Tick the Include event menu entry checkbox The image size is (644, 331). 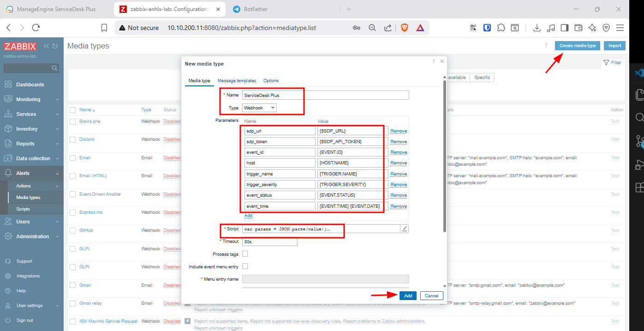click(245, 266)
